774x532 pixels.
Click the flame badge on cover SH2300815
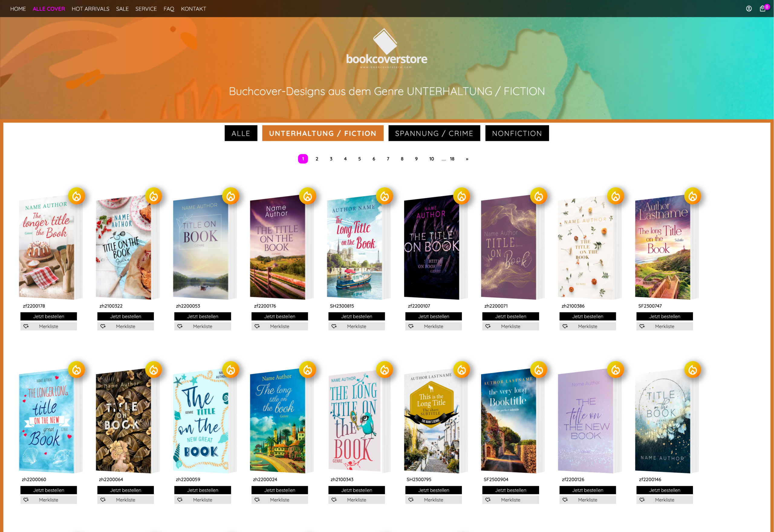tap(384, 196)
